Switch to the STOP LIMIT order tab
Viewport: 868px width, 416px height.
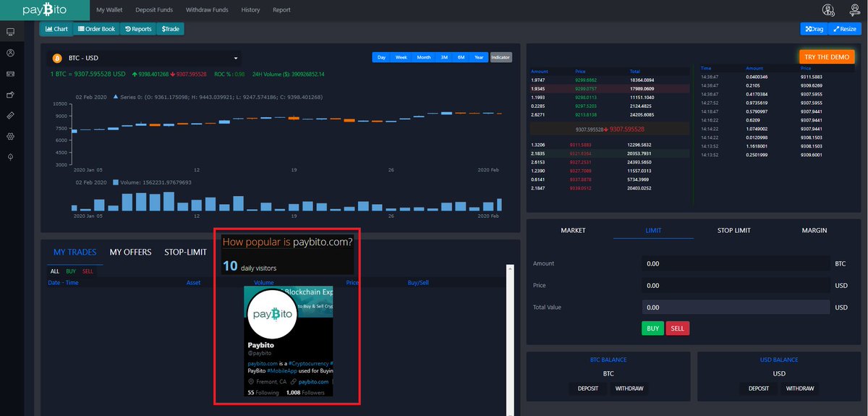point(733,230)
